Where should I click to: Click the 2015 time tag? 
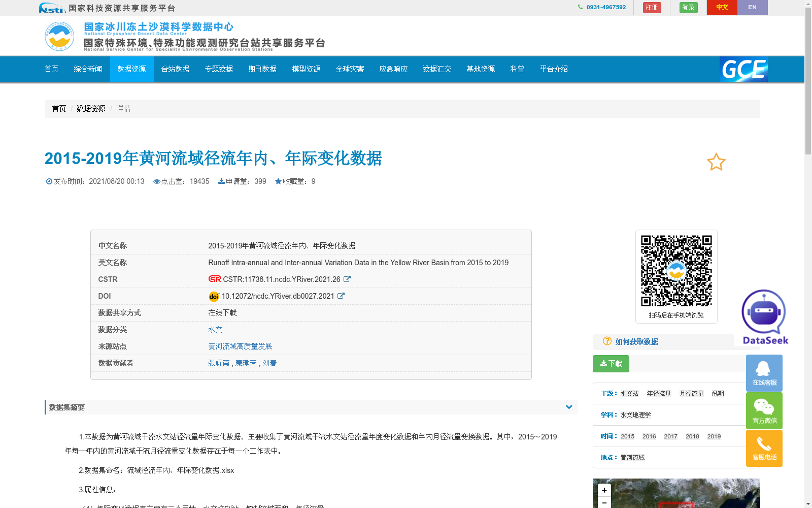pos(627,436)
